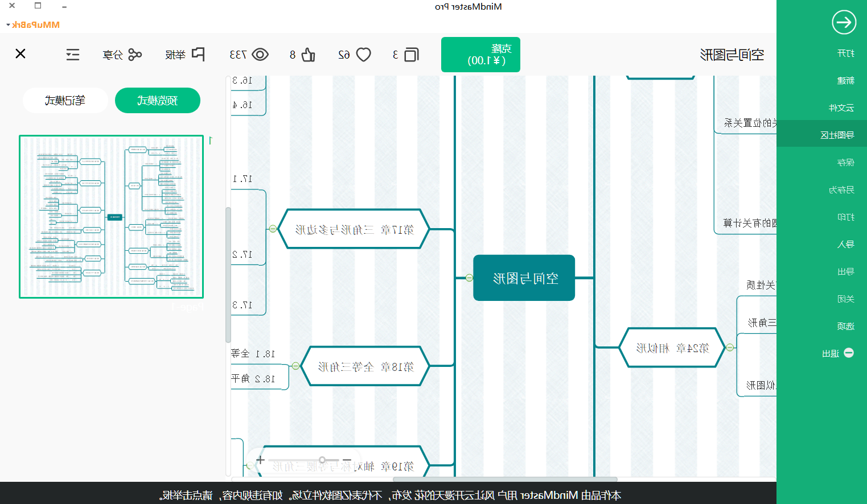867x504 pixels.
Task: Click subtopic text '18.1 全等'
Action: pos(253,354)
